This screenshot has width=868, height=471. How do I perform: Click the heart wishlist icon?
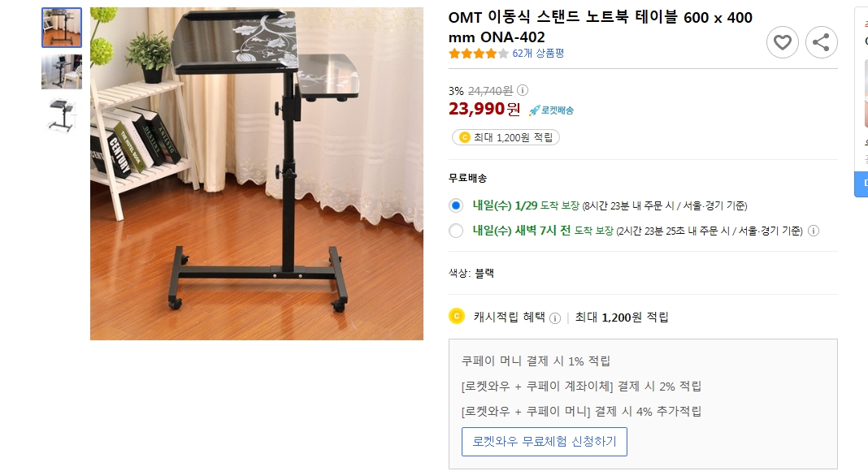click(783, 42)
